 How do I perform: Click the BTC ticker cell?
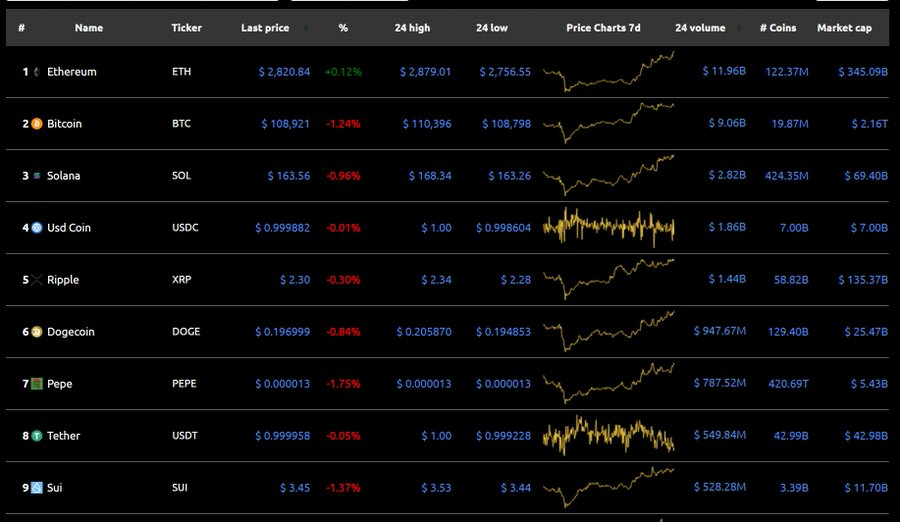[x=181, y=123]
